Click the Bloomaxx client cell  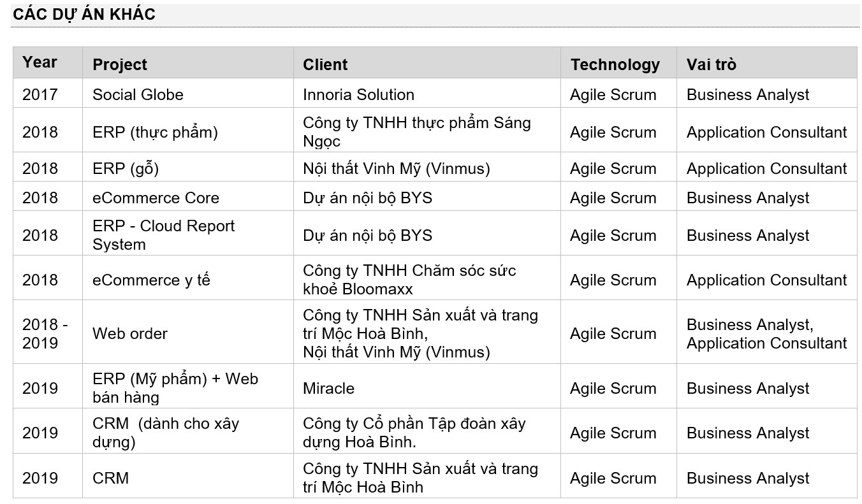pos(427,278)
